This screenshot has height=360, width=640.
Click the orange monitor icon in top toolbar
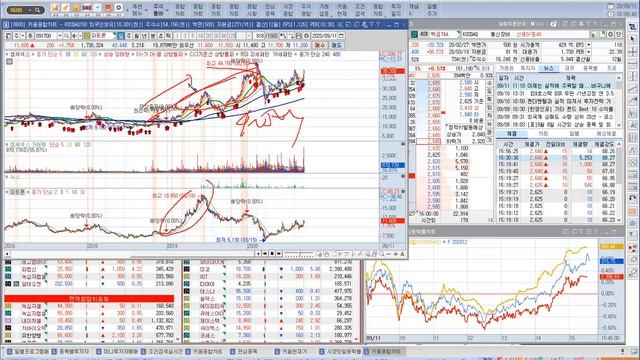(108, 8)
